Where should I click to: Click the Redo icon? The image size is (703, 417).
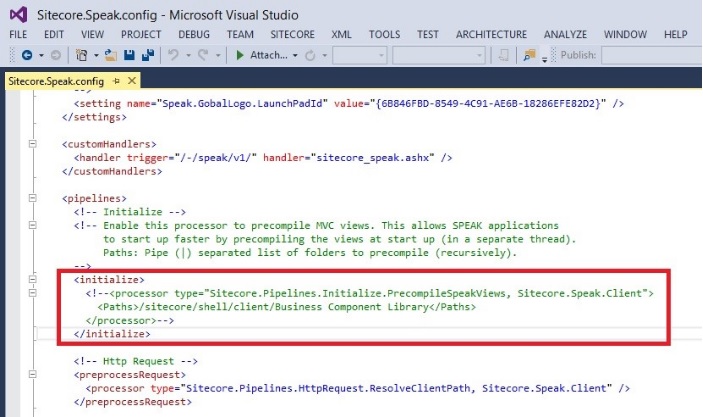tap(203, 55)
